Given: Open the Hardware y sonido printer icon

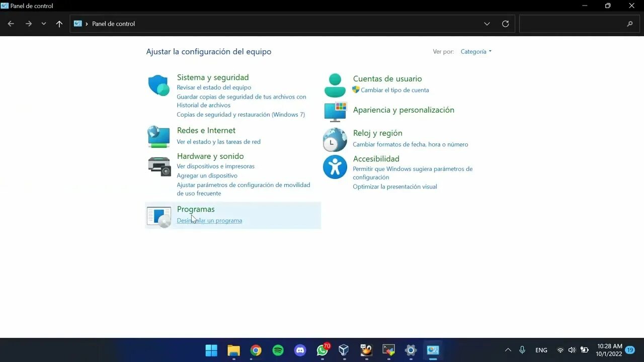Looking at the screenshot, I should [x=159, y=166].
